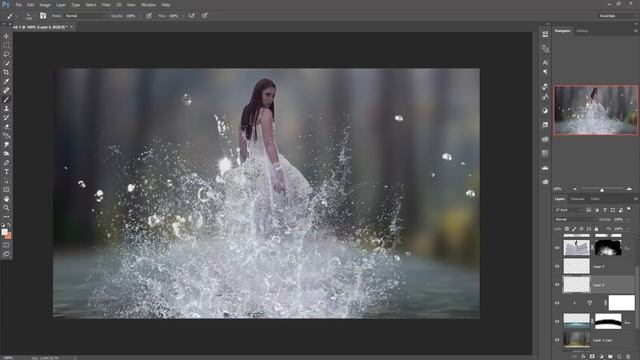
Task: Select the Rectangular Marquee tool
Action: 6,45
